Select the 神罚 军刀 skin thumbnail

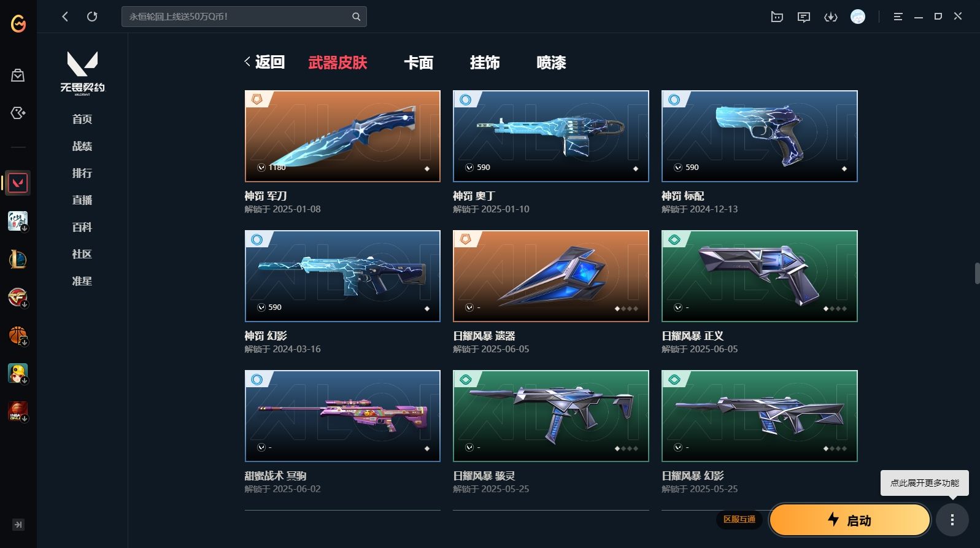tap(342, 136)
